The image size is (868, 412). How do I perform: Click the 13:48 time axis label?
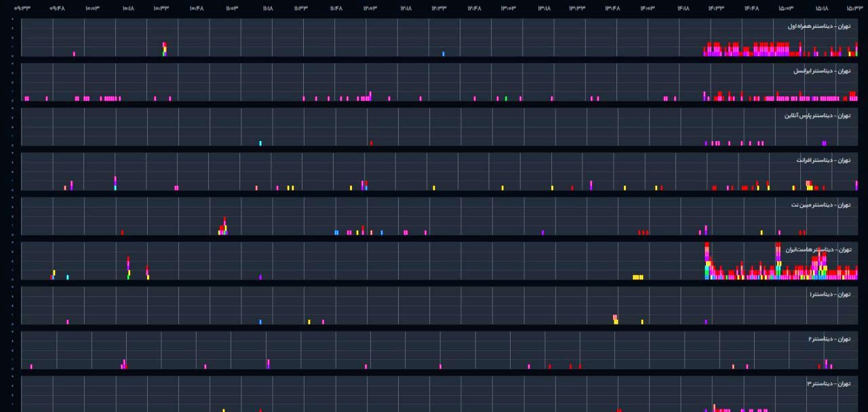(x=612, y=8)
